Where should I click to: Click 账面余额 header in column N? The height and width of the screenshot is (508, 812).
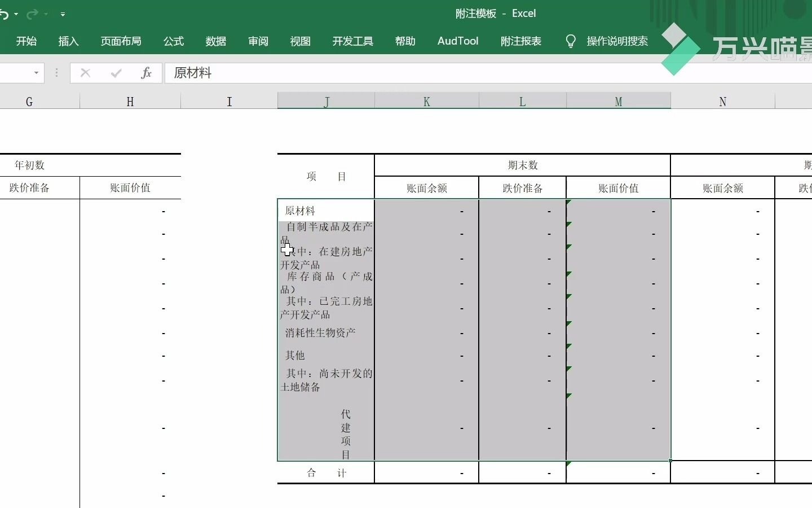pyautogui.click(x=723, y=188)
